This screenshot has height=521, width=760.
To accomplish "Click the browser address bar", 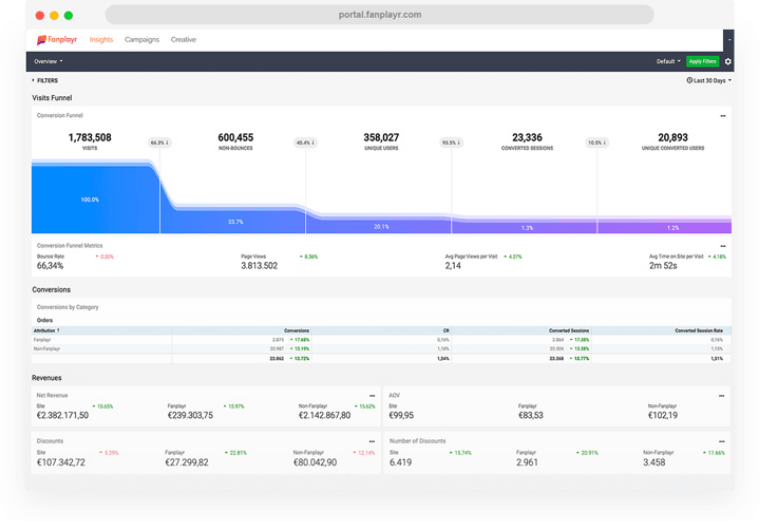I will pos(379,15).
